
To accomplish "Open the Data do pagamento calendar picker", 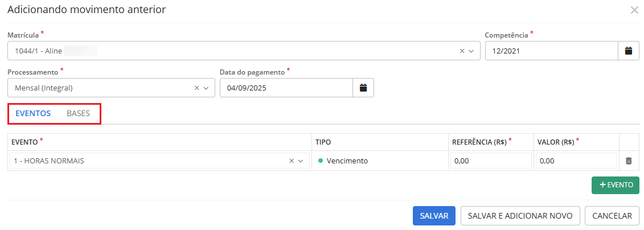I will click(x=363, y=88).
